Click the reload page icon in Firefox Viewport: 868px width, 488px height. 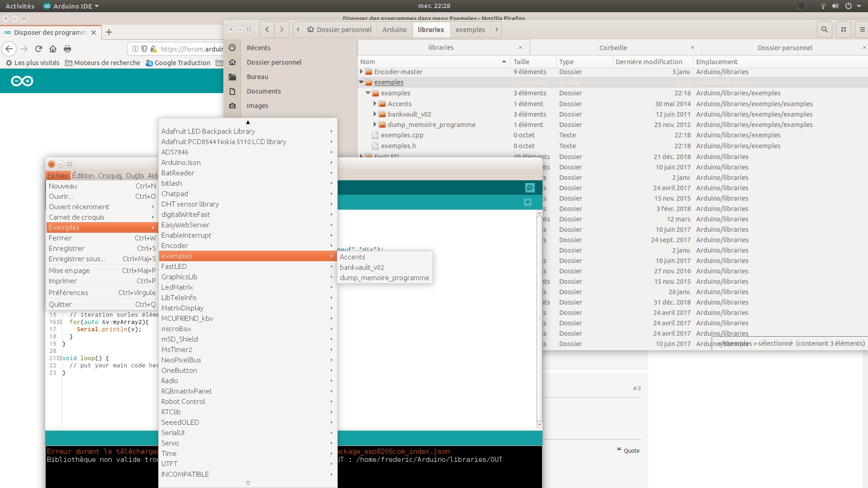pyautogui.click(x=38, y=49)
